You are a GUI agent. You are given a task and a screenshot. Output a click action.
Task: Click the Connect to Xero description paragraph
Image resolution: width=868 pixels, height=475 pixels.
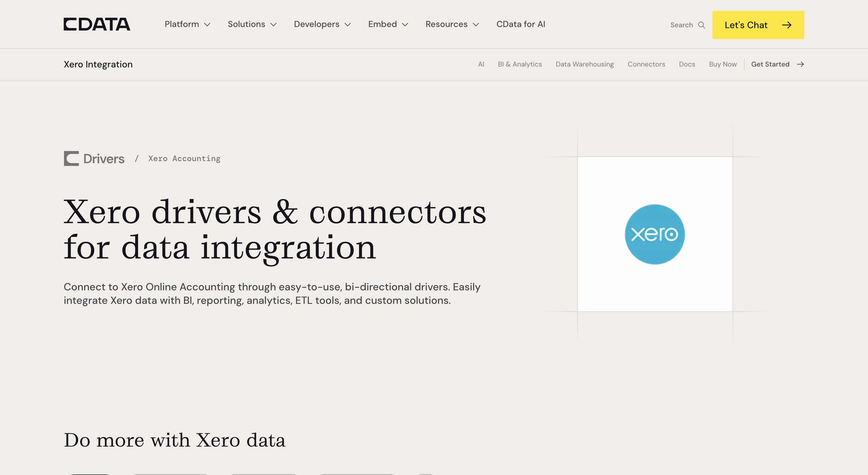(272, 294)
